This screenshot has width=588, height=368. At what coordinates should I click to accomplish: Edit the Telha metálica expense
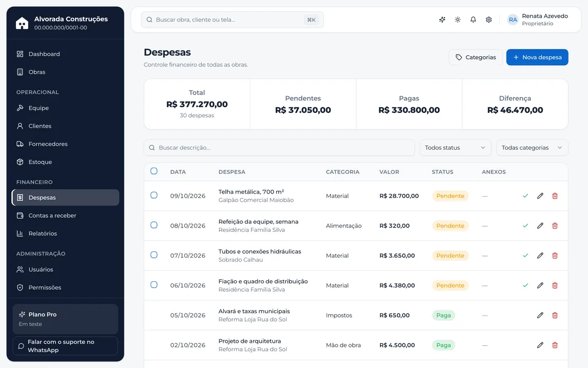pos(540,196)
